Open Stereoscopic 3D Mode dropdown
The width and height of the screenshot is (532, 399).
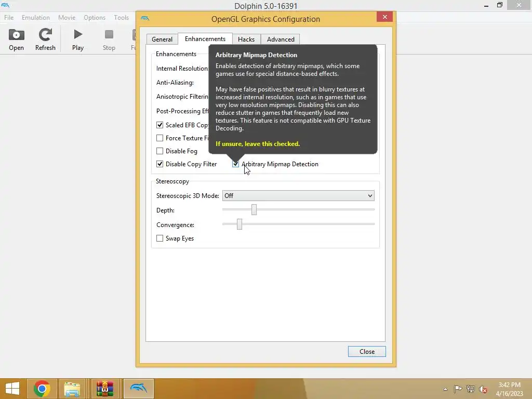(298, 196)
